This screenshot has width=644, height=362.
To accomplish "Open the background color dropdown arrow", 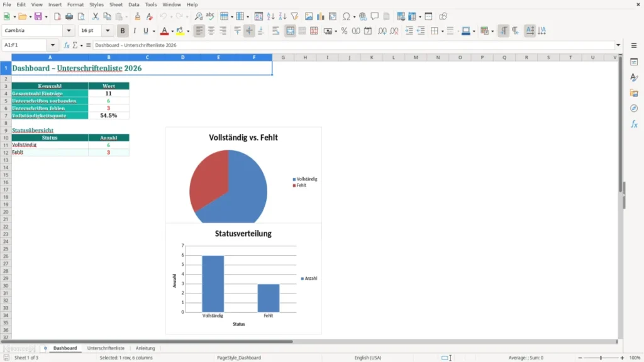I will [x=188, y=31].
